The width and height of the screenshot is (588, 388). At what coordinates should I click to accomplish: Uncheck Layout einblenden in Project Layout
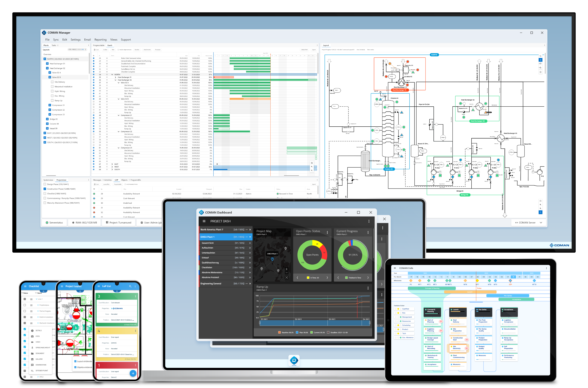pos(75,361)
